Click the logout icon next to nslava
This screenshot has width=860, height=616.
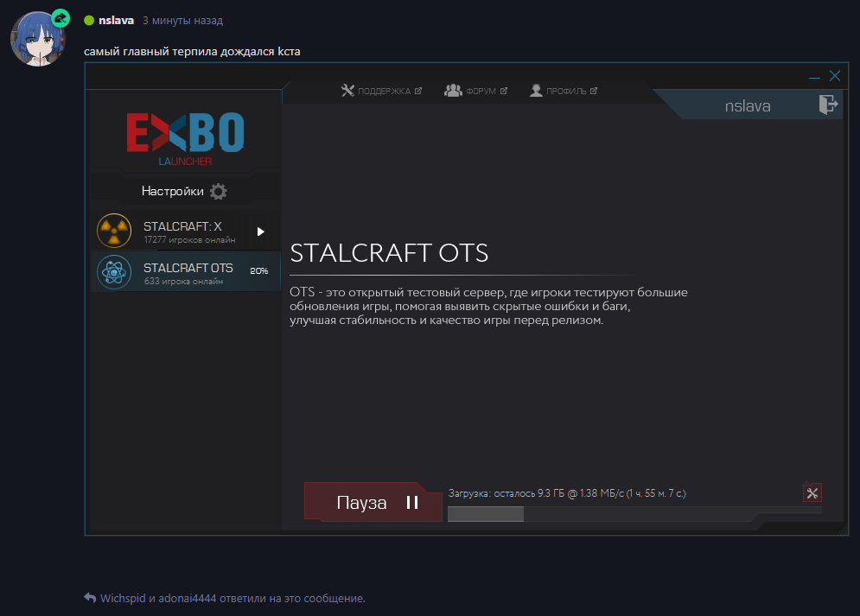828,105
